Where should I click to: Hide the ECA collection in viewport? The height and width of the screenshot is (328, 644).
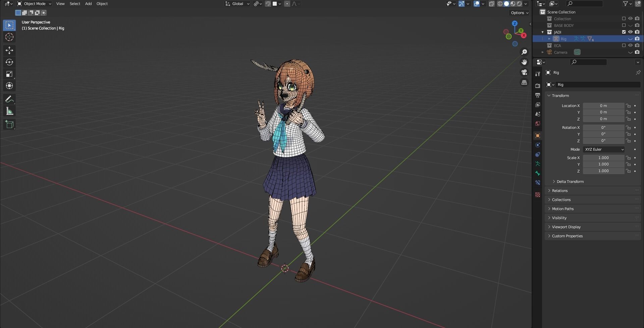click(x=631, y=46)
